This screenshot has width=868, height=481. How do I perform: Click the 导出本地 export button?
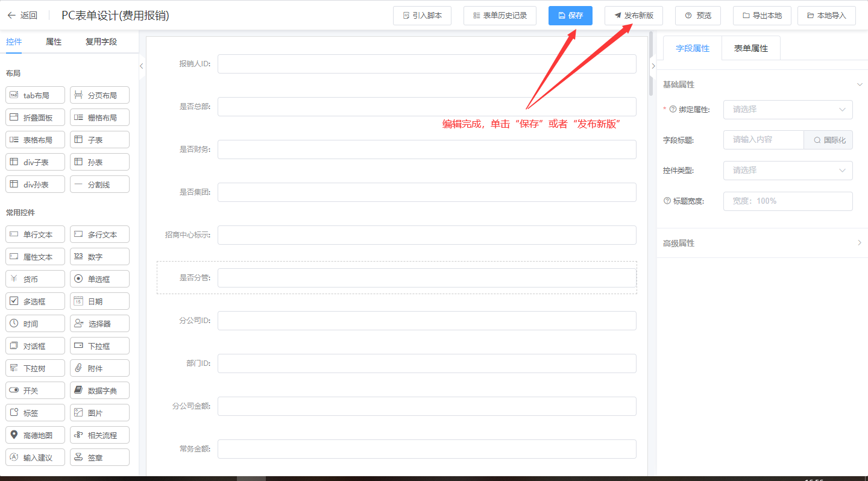pos(762,16)
